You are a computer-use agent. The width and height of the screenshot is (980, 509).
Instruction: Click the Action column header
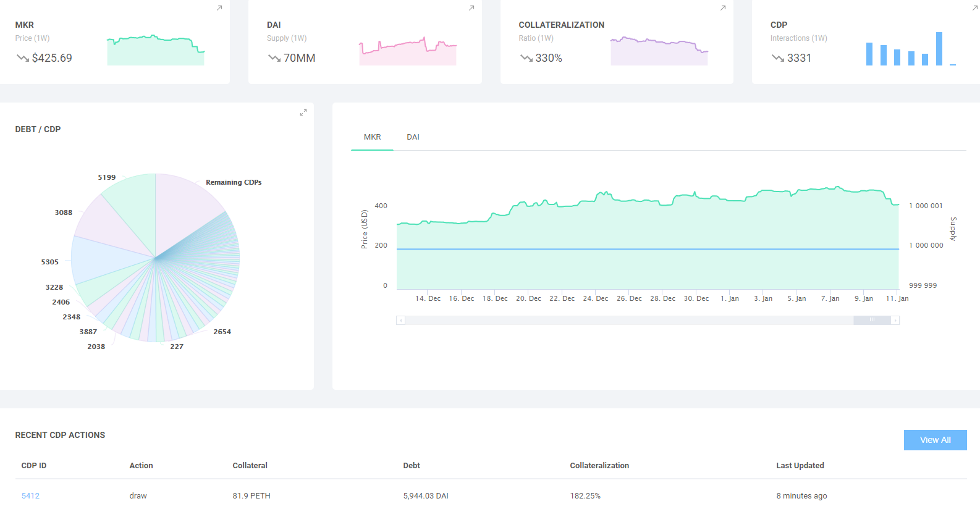[141, 466]
